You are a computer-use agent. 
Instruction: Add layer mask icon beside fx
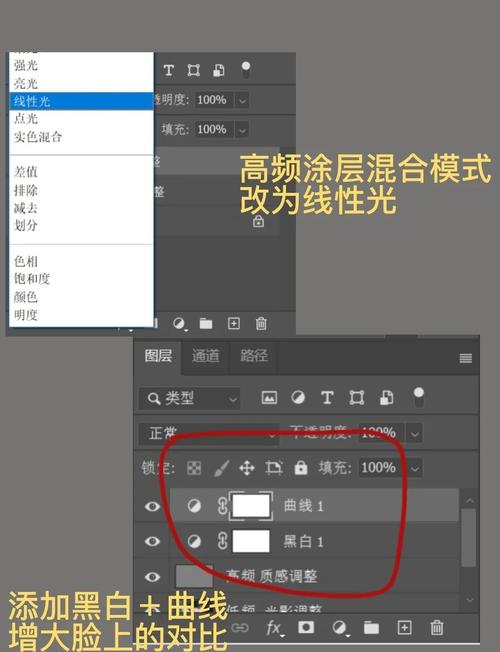[x=306, y=627]
